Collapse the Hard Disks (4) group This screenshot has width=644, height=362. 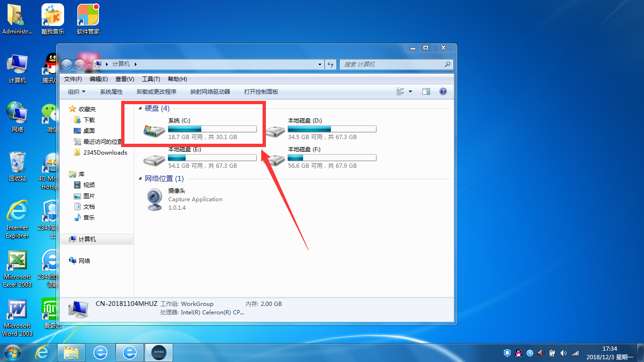coord(140,108)
